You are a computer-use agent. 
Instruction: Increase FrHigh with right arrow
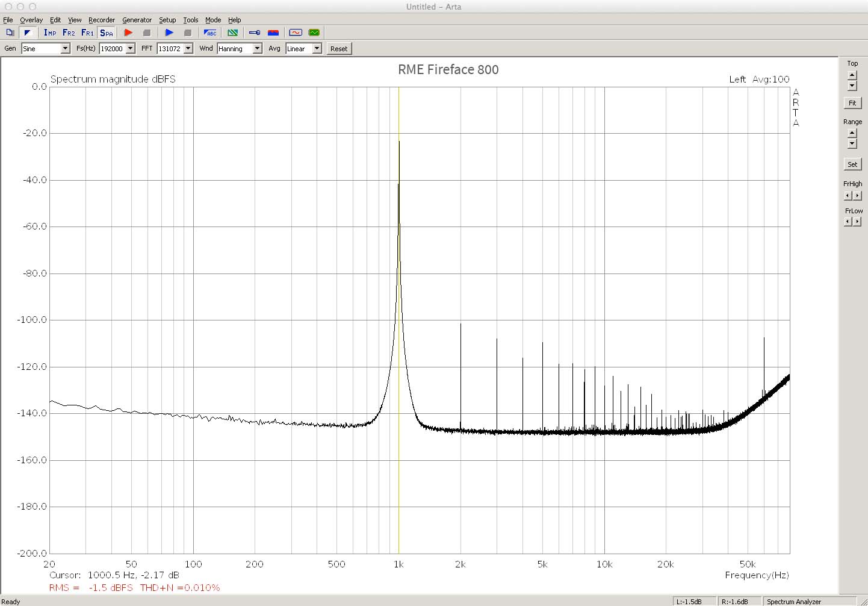click(858, 196)
